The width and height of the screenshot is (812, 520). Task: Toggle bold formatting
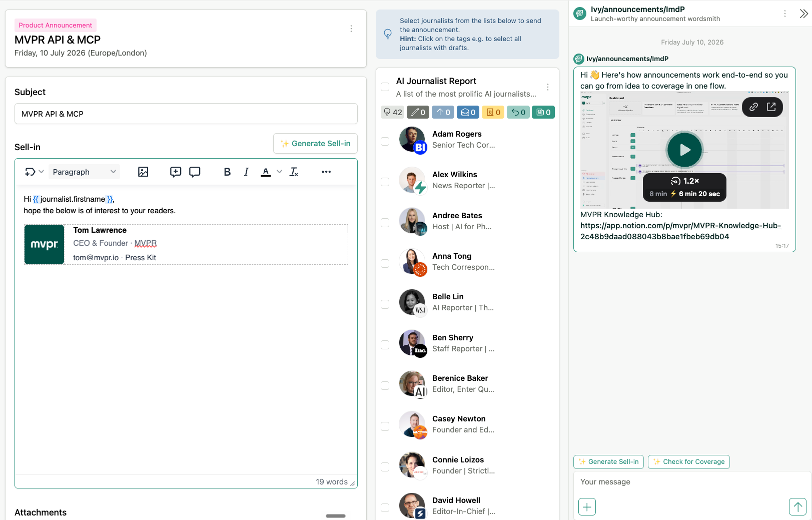click(x=227, y=172)
